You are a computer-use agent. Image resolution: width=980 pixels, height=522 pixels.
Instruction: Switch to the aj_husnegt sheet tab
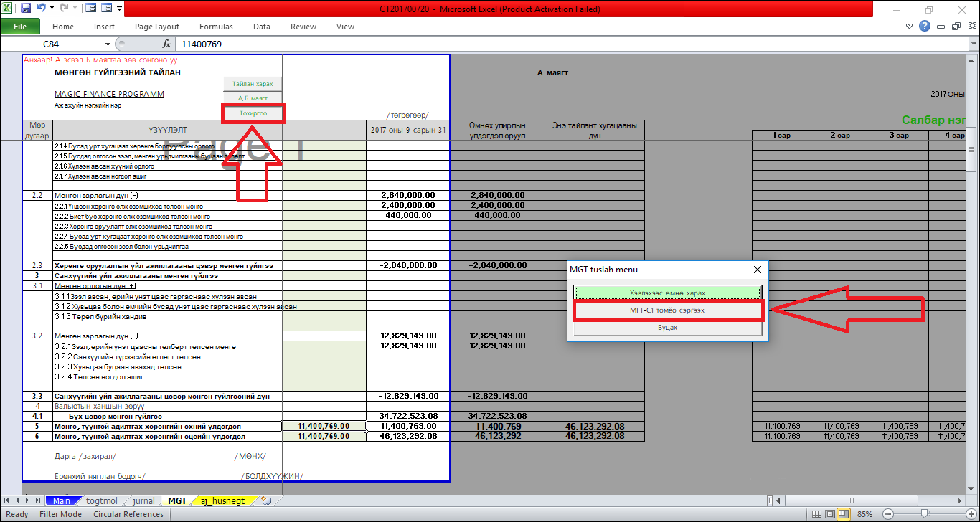point(222,500)
